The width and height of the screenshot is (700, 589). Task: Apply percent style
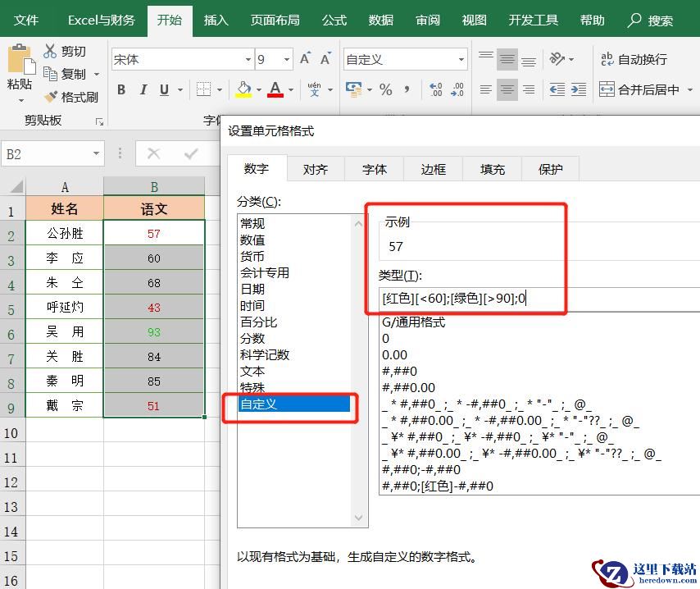pyautogui.click(x=386, y=89)
